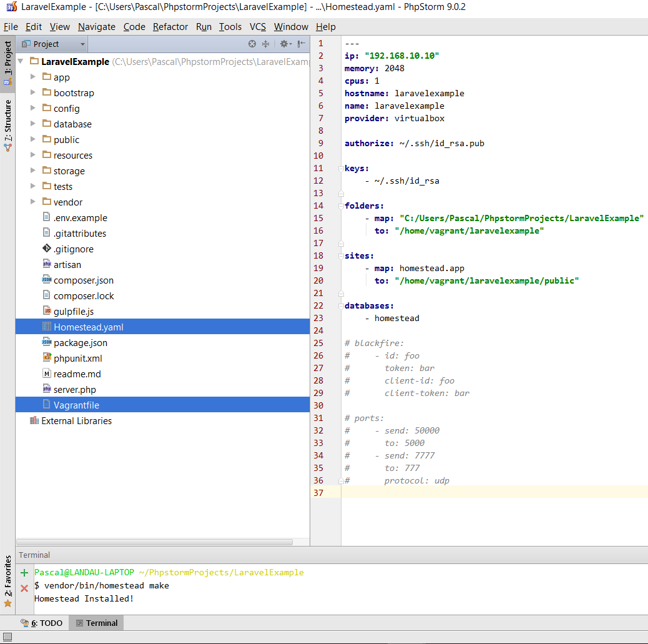Open the File menu
Viewport: 648px width, 644px height.
(11, 27)
